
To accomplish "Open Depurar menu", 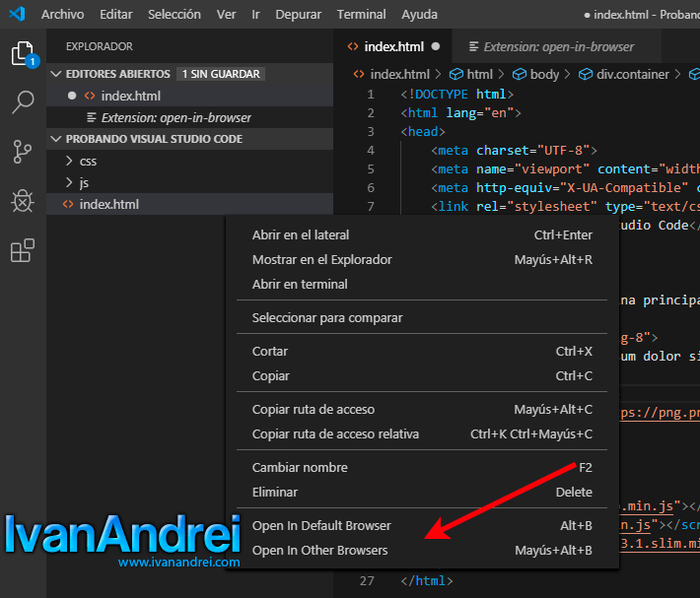I will pyautogui.click(x=298, y=14).
